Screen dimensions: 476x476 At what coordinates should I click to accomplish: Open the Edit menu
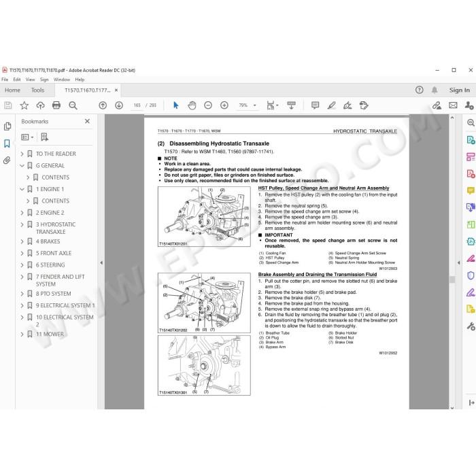(17, 80)
